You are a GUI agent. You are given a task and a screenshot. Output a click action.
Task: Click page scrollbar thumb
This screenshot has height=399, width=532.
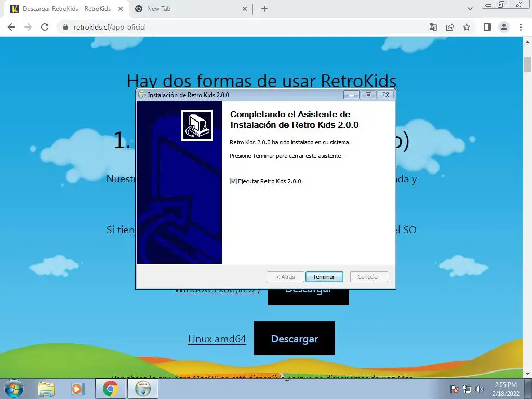[527, 64]
